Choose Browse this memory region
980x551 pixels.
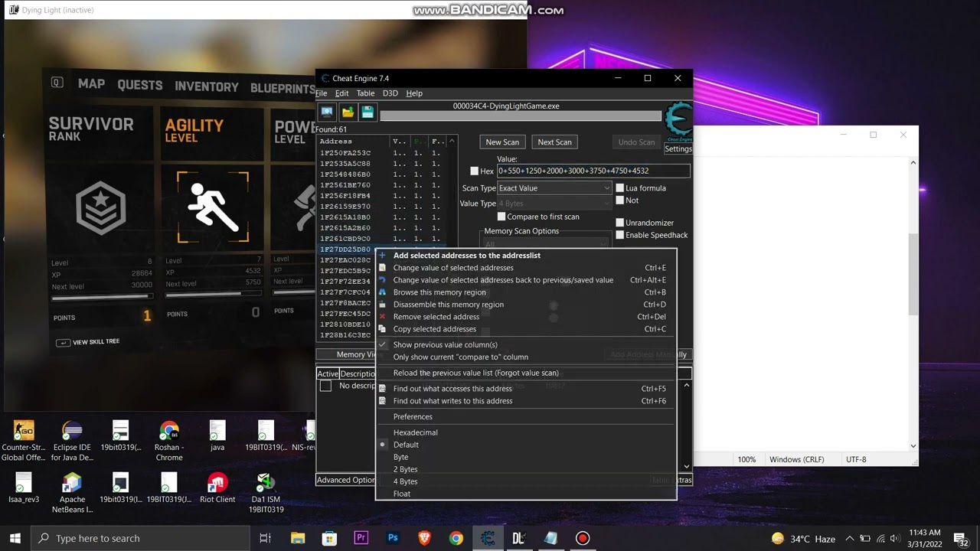point(526,292)
